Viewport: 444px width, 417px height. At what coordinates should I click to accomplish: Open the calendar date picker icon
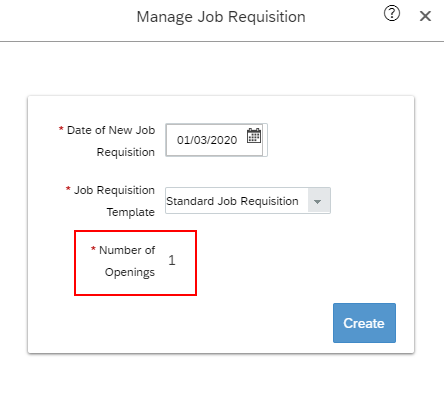pos(254,136)
